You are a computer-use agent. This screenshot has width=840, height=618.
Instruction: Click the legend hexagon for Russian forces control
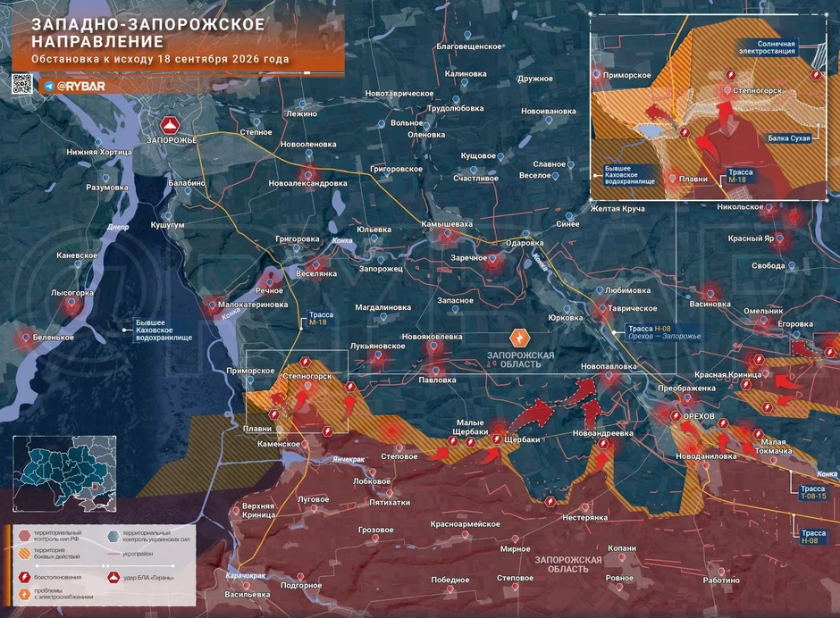[x=24, y=536]
